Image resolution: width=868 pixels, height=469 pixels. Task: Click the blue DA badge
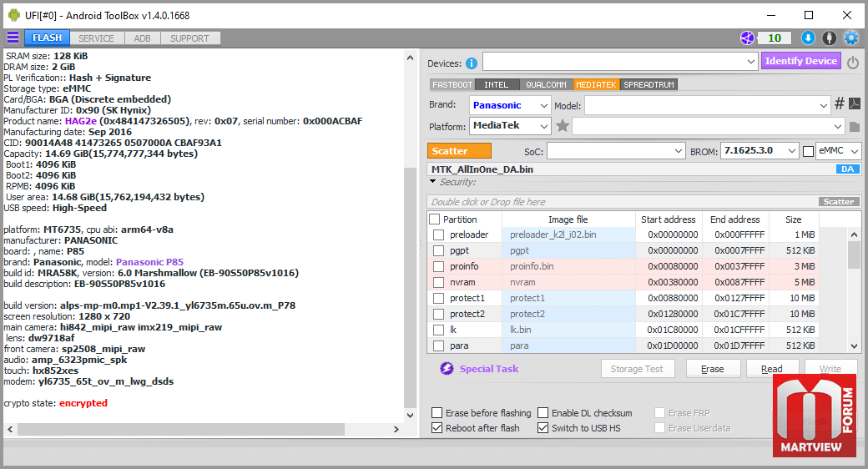847,169
